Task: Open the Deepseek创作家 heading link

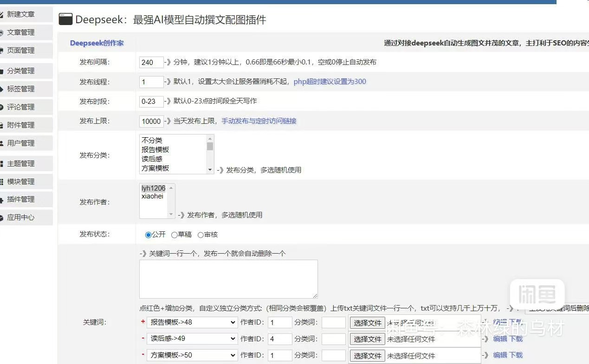Action: click(x=97, y=43)
